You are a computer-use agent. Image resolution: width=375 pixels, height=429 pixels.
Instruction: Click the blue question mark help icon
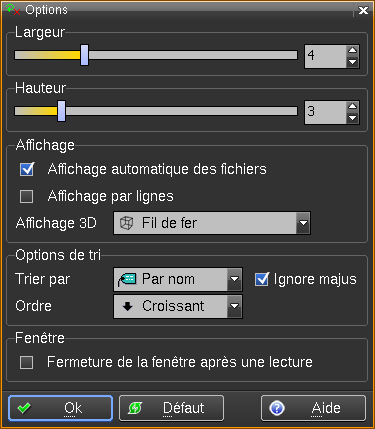277,408
